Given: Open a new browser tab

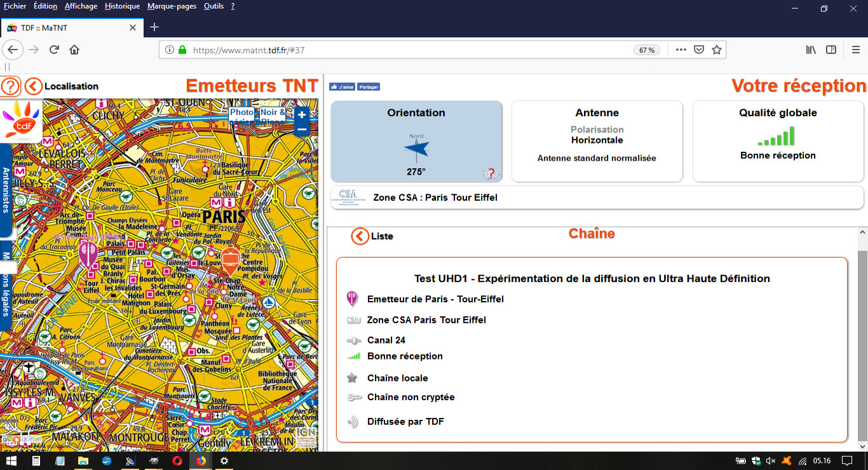Looking at the screenshot, I should [154, 27].
